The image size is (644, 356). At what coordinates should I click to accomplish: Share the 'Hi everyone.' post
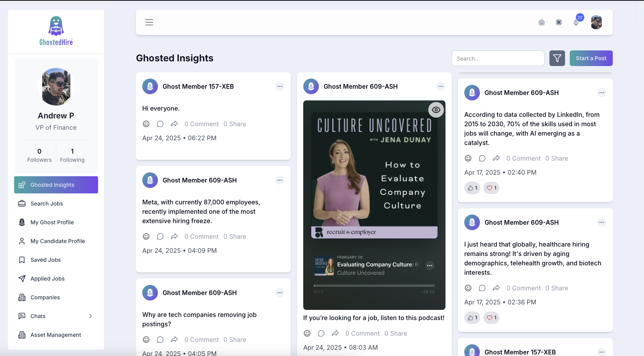pos(174,124)
